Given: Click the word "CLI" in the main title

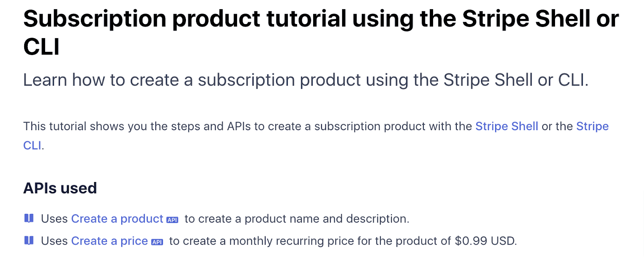Looking at the screenshot, I should coord(41,47).
